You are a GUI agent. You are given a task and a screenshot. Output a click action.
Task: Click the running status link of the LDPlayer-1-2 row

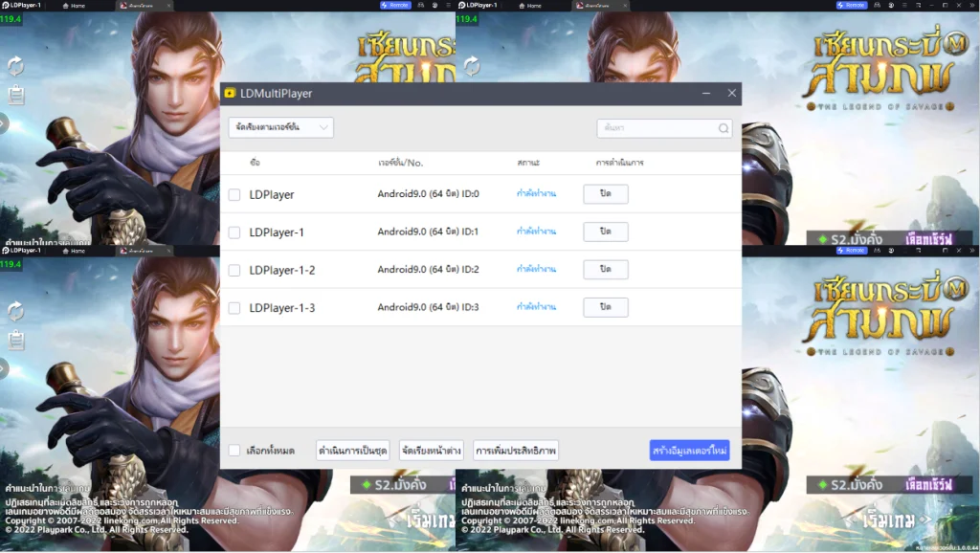click(536, 269)
